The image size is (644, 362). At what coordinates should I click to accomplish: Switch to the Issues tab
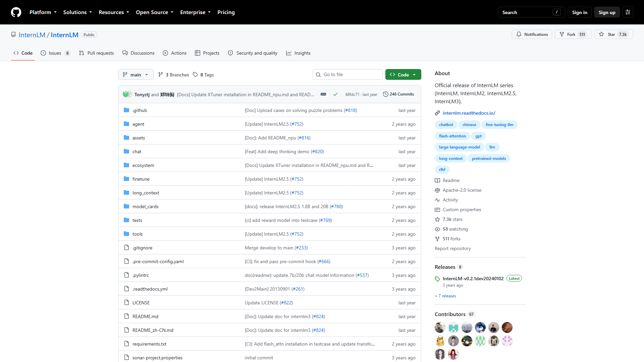coord(55,53)
